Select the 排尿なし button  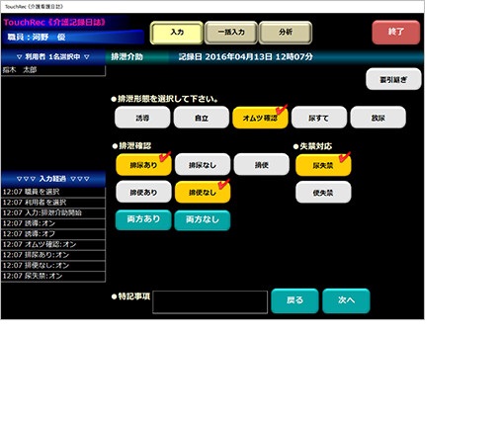203,165
